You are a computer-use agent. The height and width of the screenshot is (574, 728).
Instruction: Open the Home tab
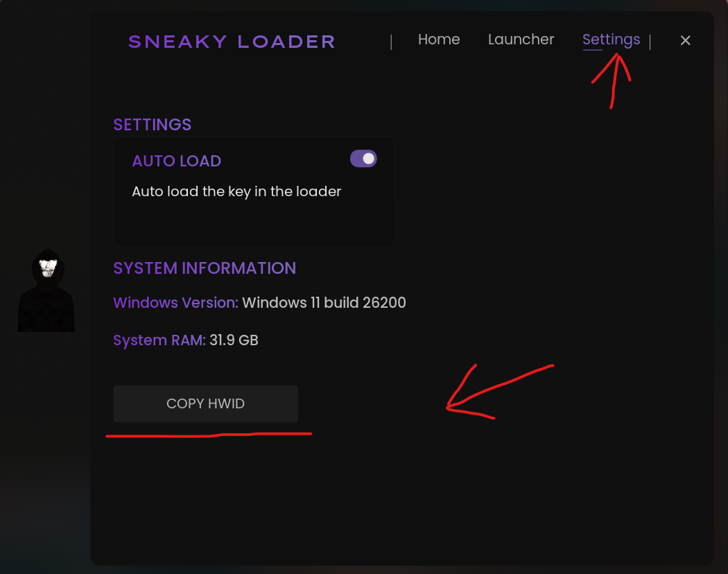tap(439, 40)
